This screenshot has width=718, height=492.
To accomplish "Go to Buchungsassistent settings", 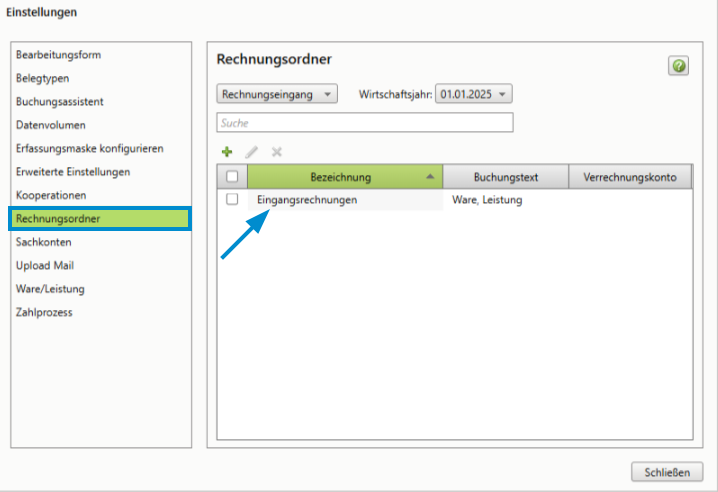I will pyautogui.click(x=60, y=102).
